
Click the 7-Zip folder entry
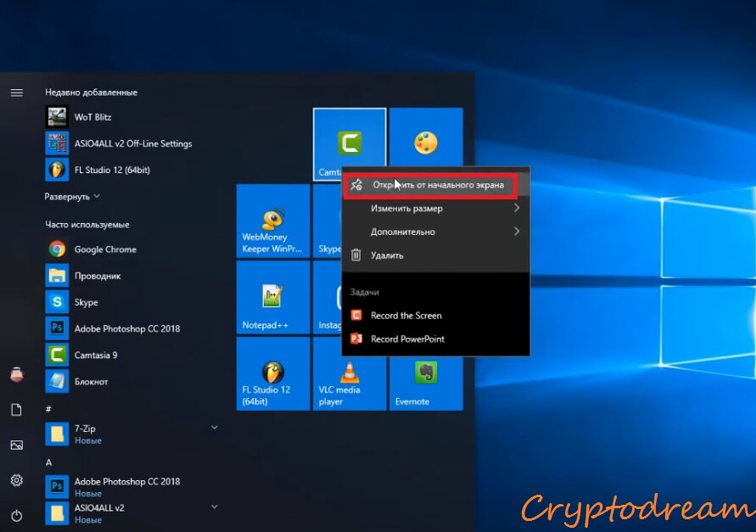(x=132, y=434)
